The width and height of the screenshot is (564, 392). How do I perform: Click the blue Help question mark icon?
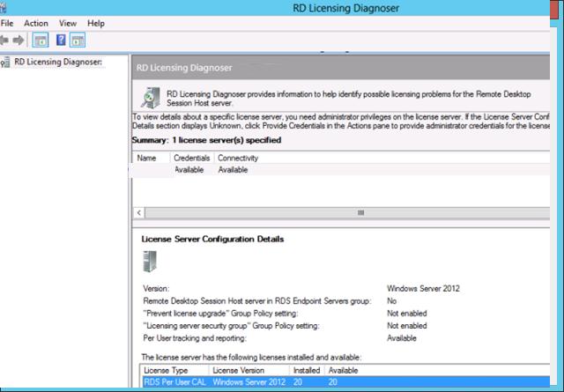61,41
